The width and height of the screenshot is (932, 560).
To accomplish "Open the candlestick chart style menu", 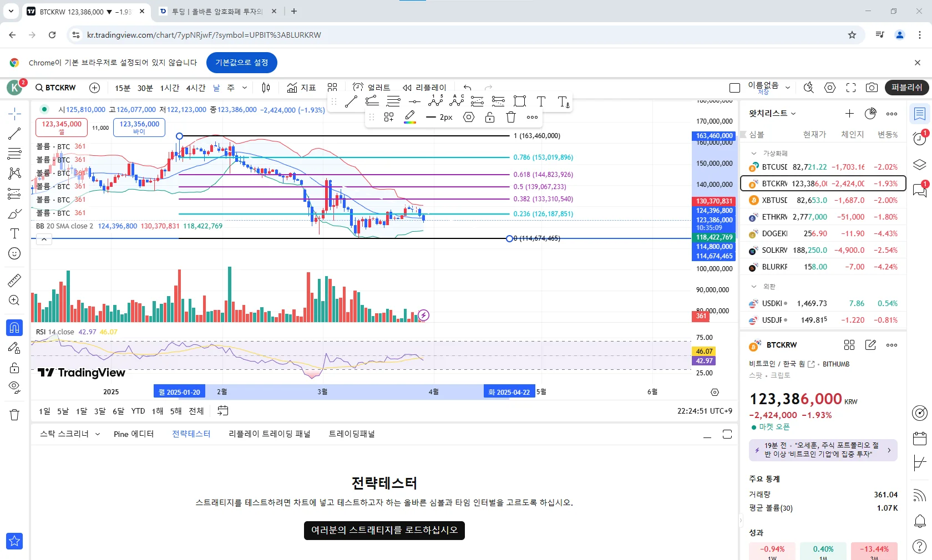I will [266, 88].
